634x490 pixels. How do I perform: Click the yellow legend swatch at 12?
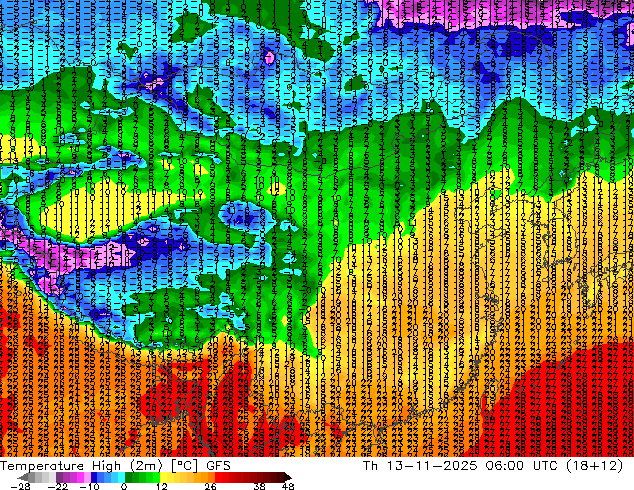click(163, 477)
